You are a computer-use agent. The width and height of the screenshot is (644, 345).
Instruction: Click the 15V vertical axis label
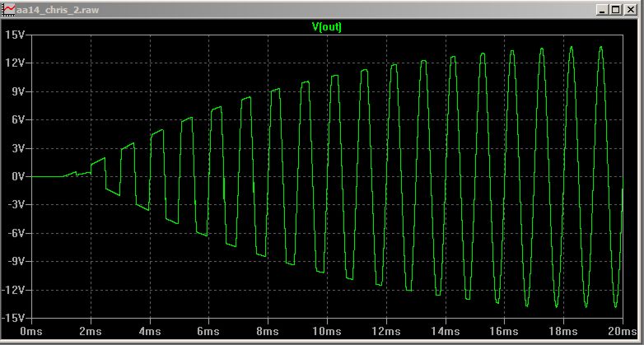(14, 35)
